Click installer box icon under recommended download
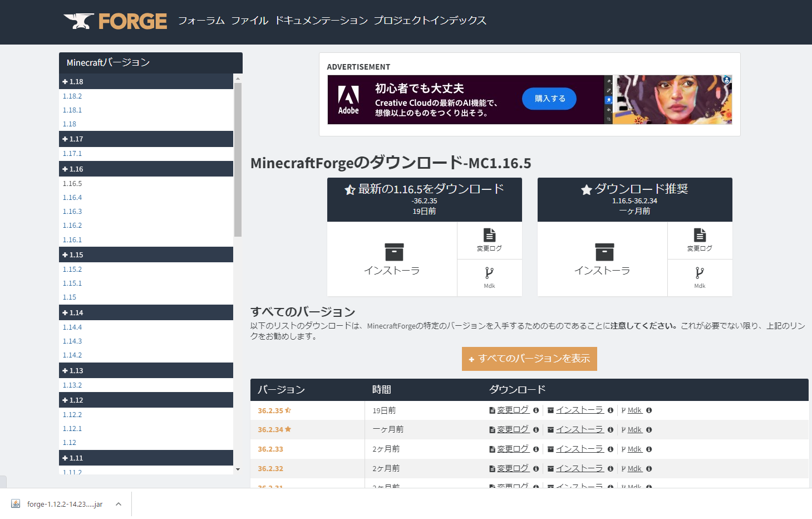The width and height of the screenshot is (812, 519). (604, 252)
